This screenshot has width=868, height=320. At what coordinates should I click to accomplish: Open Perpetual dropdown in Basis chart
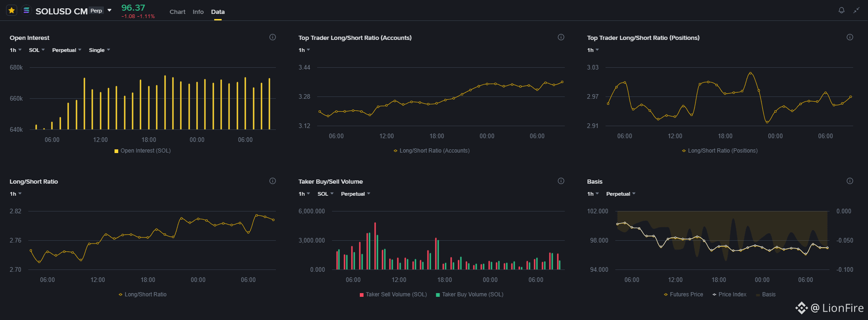pos(621,194)
